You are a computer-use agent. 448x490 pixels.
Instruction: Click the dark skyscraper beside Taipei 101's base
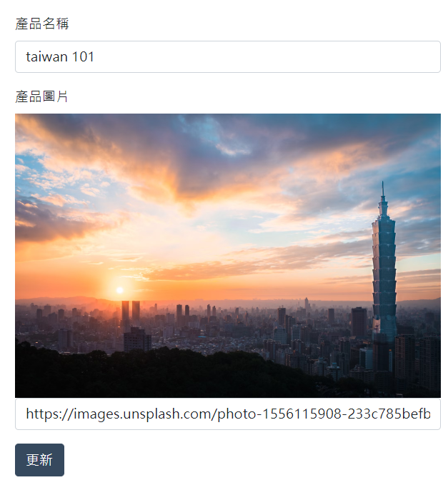[x=359, y=322]
